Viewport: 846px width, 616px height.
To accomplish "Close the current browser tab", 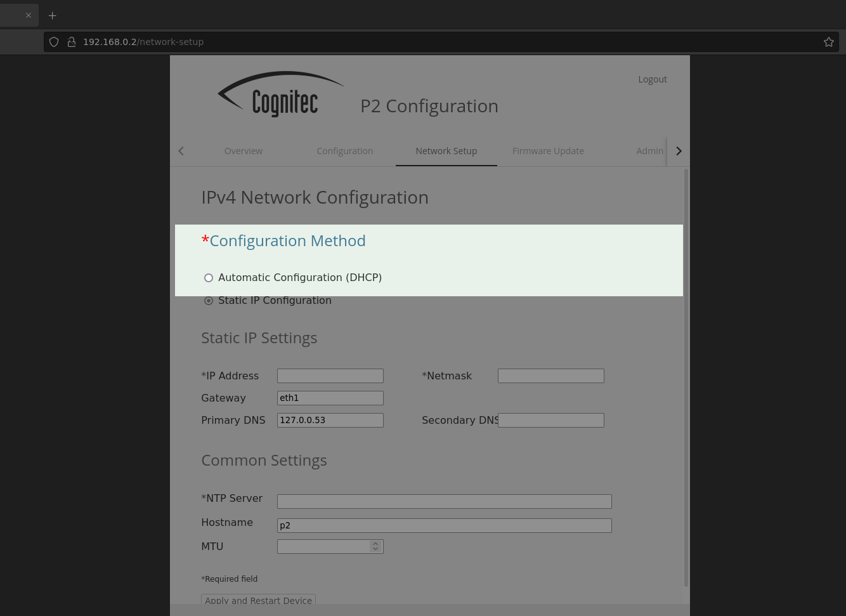I will tap(28, 15).
